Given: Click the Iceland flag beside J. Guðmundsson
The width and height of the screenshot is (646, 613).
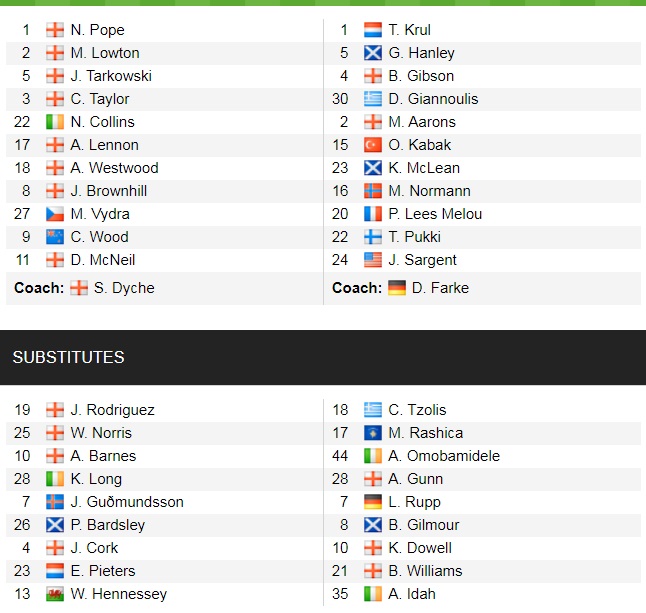Looking at the screenshot, I should pyautogui.click(x=55, y=502).
